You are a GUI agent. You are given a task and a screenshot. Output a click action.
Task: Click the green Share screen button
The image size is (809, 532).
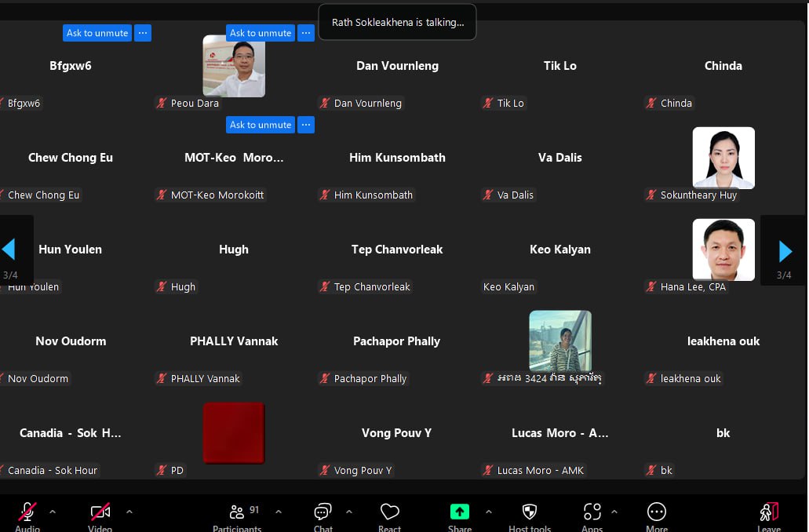pos(459,512)
